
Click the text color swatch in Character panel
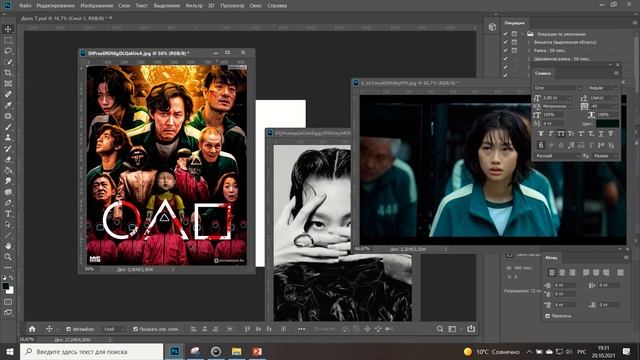point(607,124)
